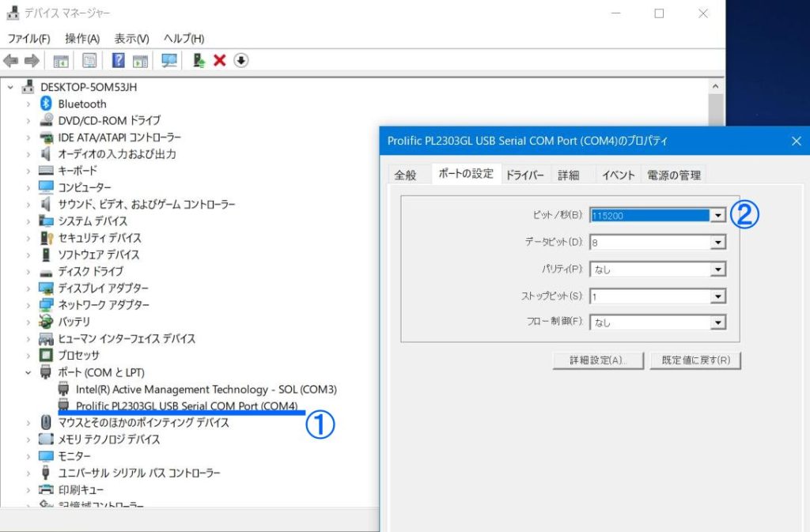This screenshot has width=810, height=532.
Task: Switch to the イベント tab
Action: [x=619, y=175]
